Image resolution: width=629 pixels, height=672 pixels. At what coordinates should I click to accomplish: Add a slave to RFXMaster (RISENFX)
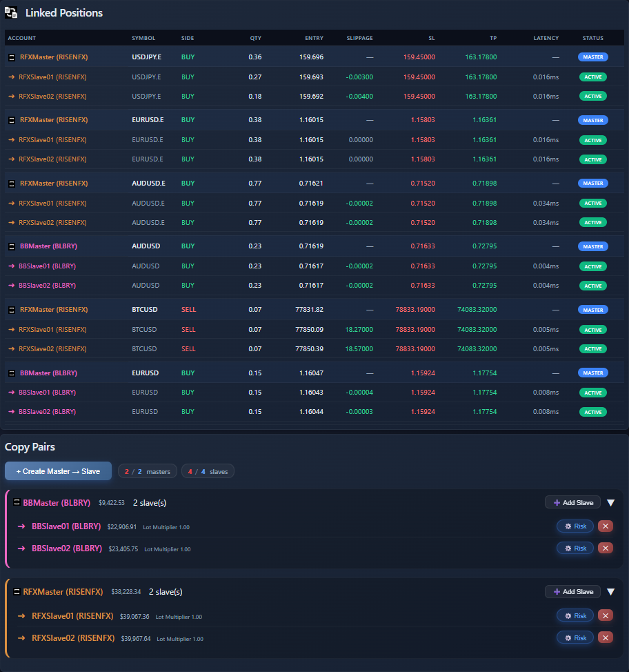point(573,592)
